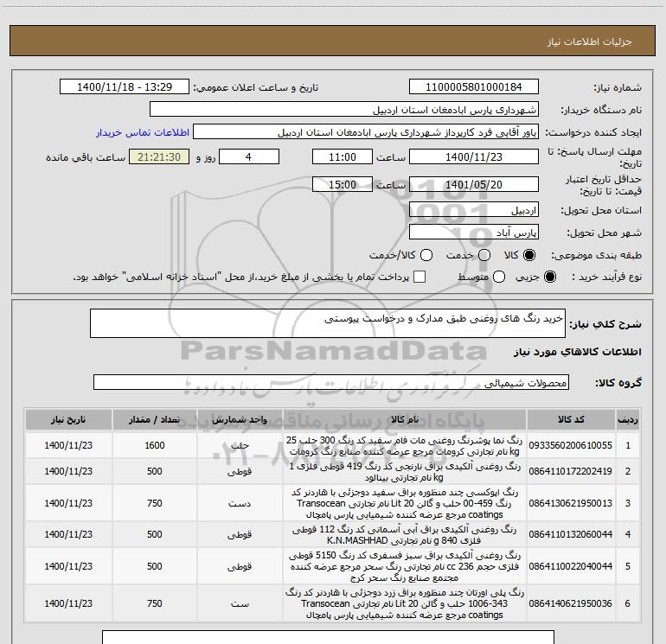This screenshot has width=666, height=644.
Task: Click the واحد شمارش column header
Action: tap(240, 420)
